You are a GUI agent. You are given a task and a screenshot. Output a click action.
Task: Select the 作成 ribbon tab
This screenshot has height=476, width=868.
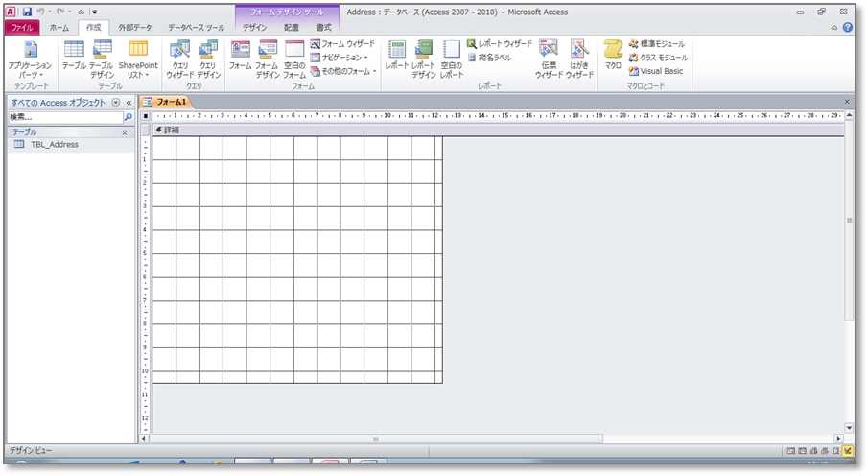click(x=94, y=28)
